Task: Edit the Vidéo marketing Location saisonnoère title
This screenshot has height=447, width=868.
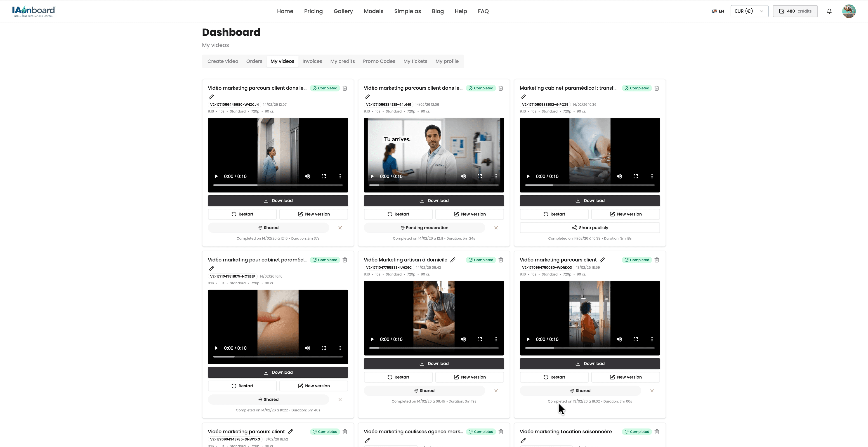Action: (523, 441)
